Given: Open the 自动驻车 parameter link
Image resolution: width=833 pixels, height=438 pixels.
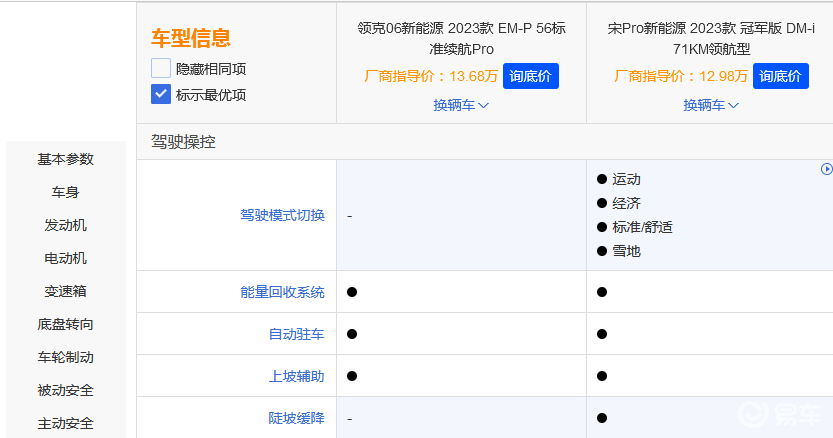Looking at the screenshot, I should point(296,334).
